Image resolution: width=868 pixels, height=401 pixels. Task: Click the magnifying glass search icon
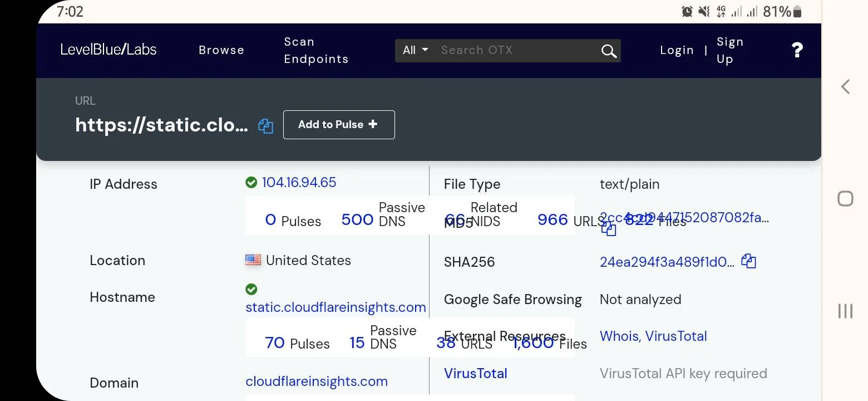tap(609, 51)
